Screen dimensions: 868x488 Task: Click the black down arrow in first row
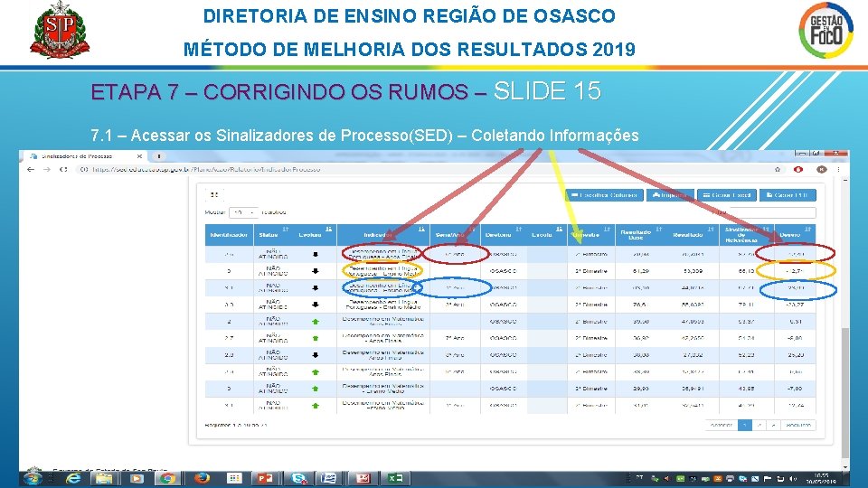tap(316, 255)
